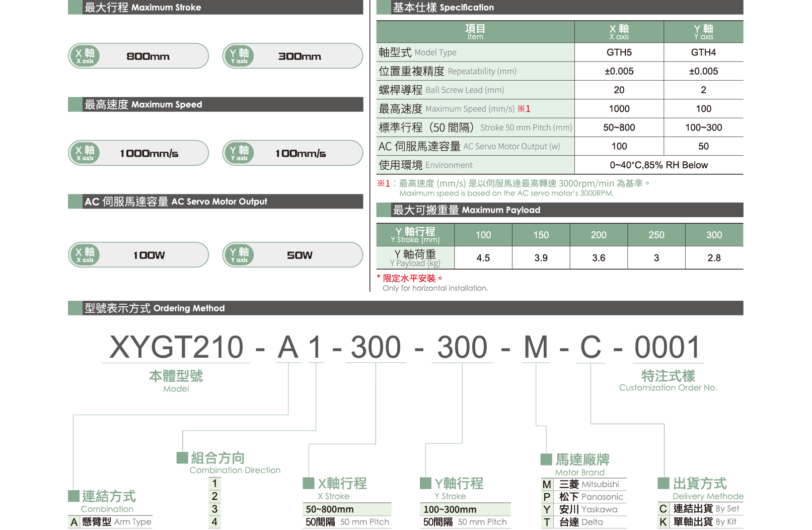Click the Y axis badge beside 50W
812x530 pixels.
click(x=239, y=255)
